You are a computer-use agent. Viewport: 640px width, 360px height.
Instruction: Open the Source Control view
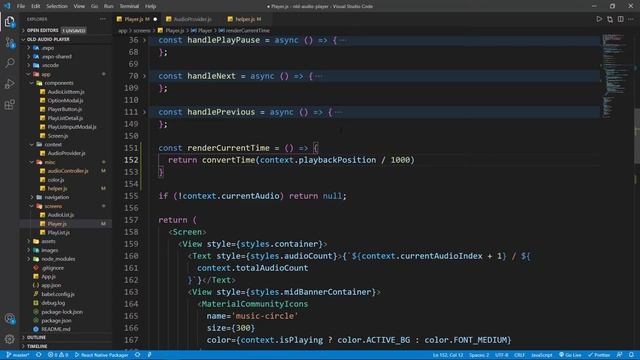9,42
